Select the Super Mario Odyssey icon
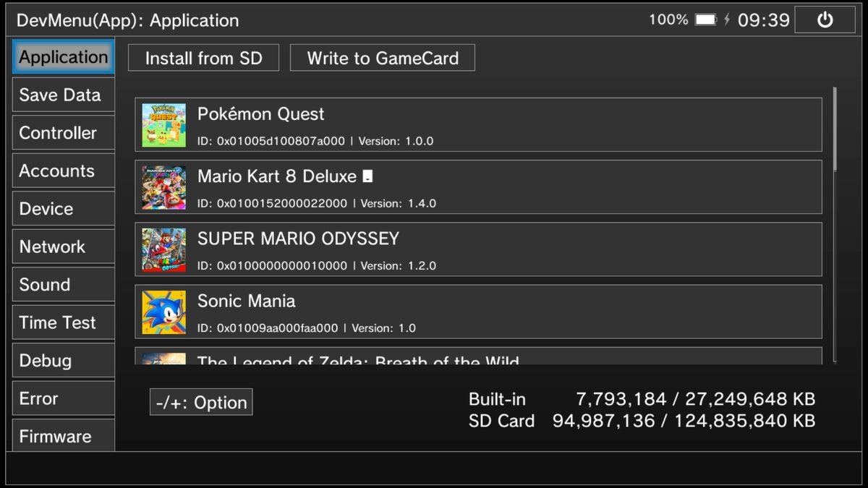The image size is (868, 488). pos(163,249)
